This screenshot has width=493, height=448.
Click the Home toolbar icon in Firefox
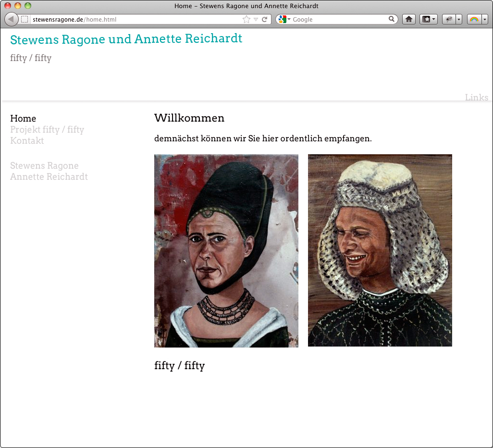point(408,19)
